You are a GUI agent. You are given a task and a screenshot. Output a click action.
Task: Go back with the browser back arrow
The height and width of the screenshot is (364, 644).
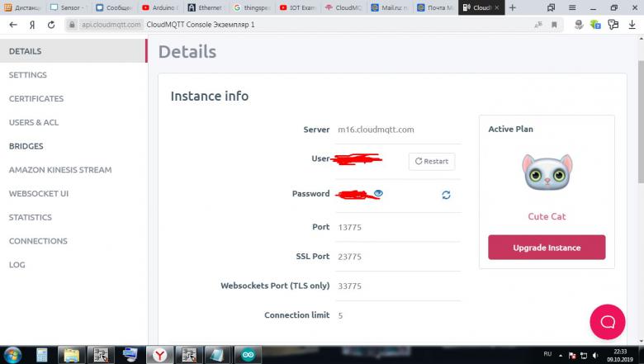[x=13, y=25]
